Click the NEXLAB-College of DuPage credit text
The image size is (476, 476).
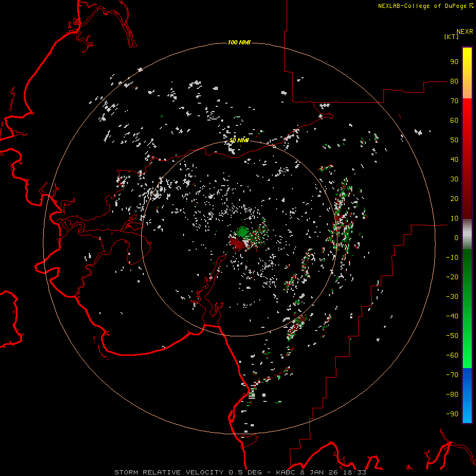click(x=425, y=6)
